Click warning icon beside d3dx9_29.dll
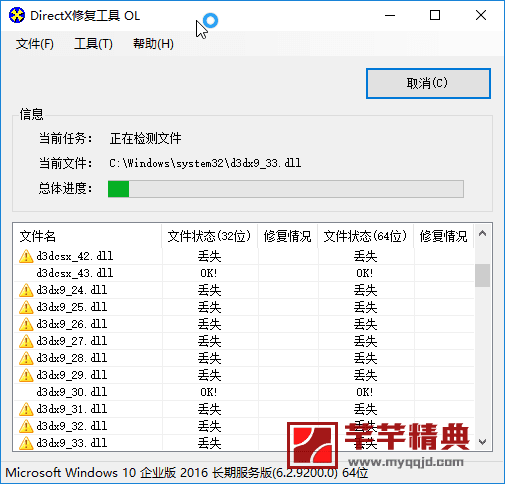 click(26, 375)
